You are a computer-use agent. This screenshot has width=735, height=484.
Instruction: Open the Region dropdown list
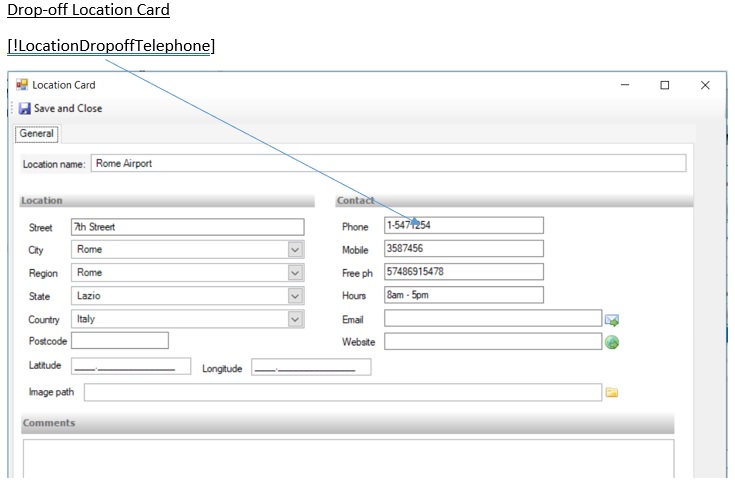[295, 273]
